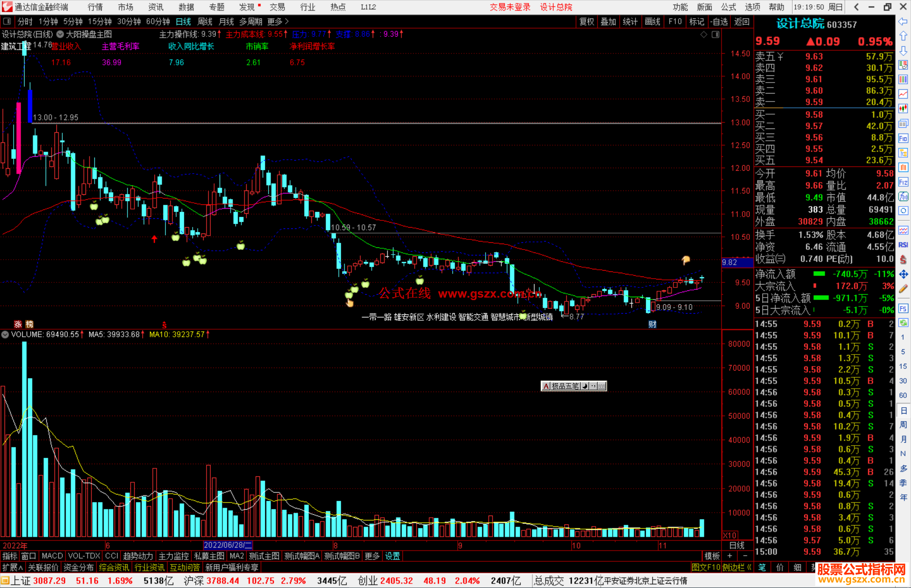Click the 画线 drawing button
The image size is (911, 588).
coord(652,21)
